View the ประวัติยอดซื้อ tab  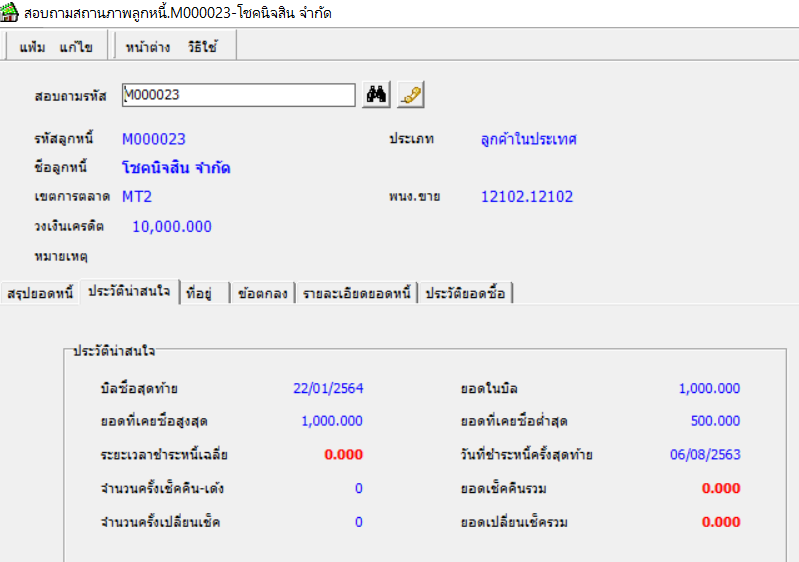(x=467, y=293)
